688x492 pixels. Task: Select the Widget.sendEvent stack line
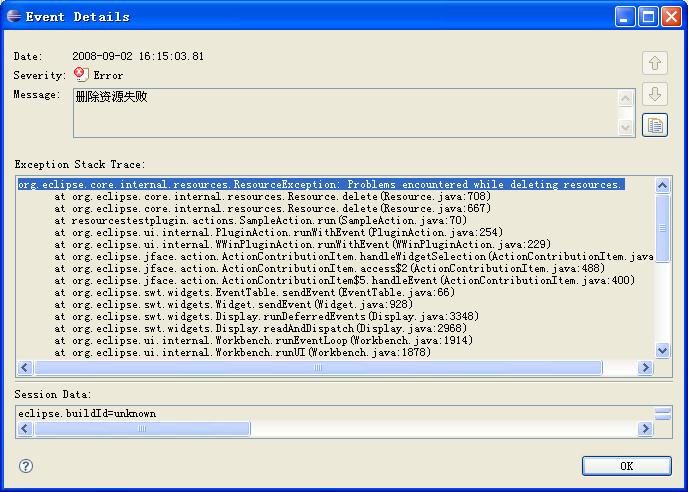233,304
